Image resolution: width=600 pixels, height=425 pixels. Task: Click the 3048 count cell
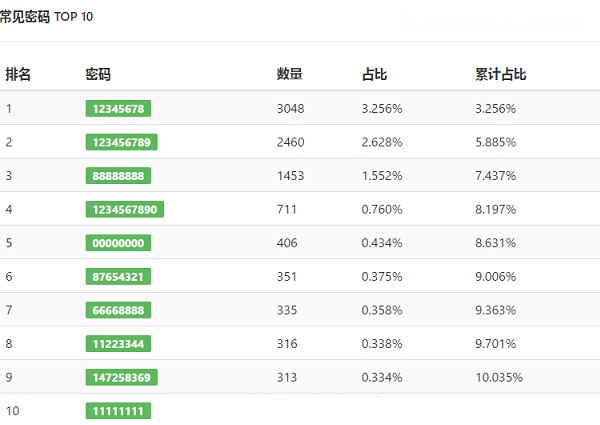pos(290,108)
